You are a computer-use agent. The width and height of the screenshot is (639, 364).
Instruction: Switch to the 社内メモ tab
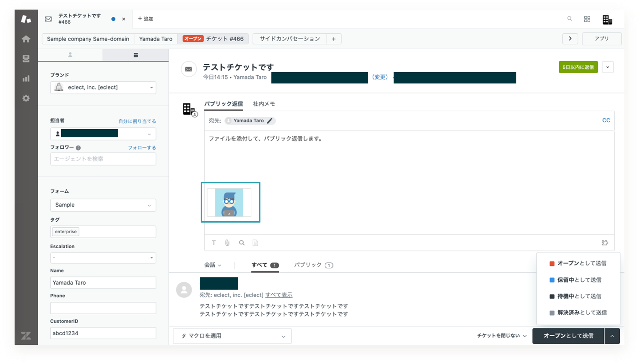264,104
